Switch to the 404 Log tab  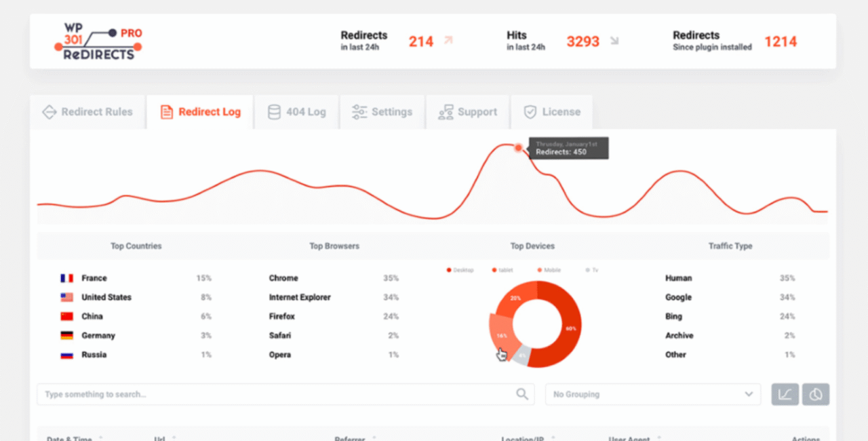[297, 112]
